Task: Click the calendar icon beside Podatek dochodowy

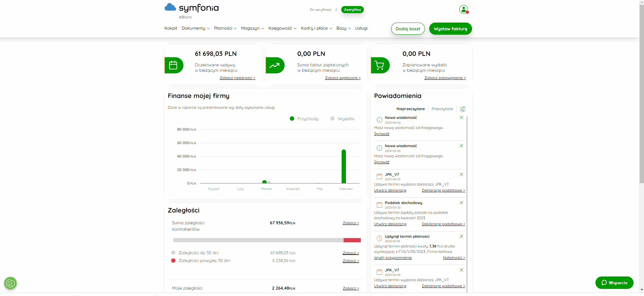Action: [x=379, y=205]
